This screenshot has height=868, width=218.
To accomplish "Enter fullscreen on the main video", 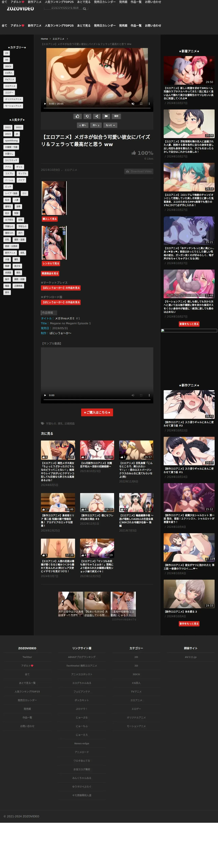I will click(141, 104).
